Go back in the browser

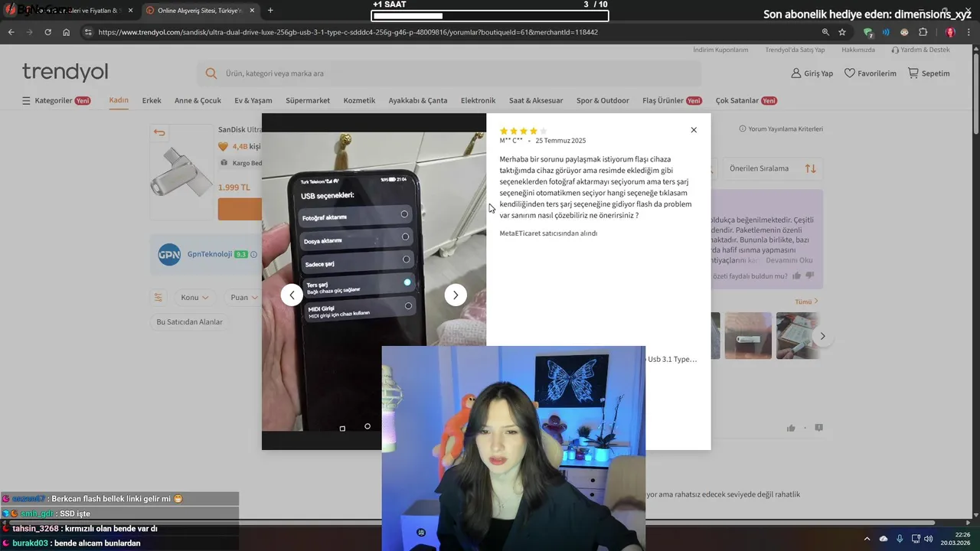11,32
